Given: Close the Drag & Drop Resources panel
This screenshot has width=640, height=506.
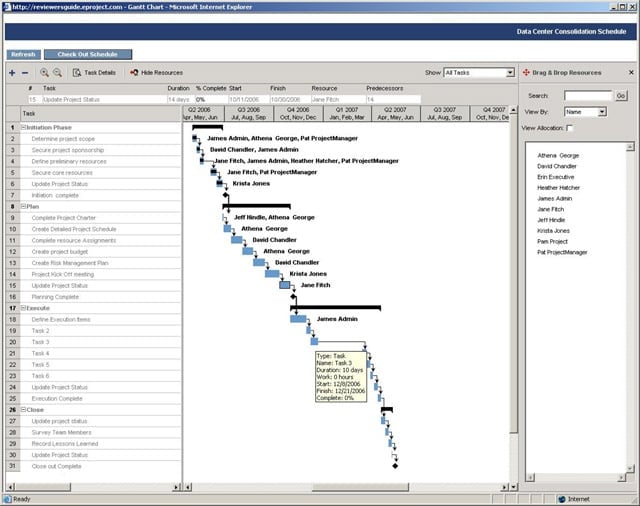Looking at the screenshot, I should click(631, 72).
